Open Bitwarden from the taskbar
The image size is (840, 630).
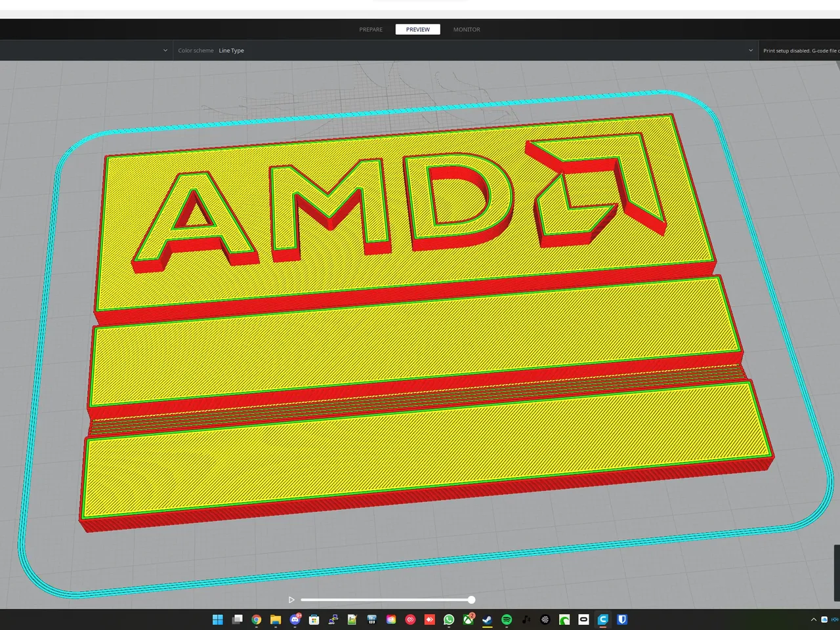click(622, 619)
